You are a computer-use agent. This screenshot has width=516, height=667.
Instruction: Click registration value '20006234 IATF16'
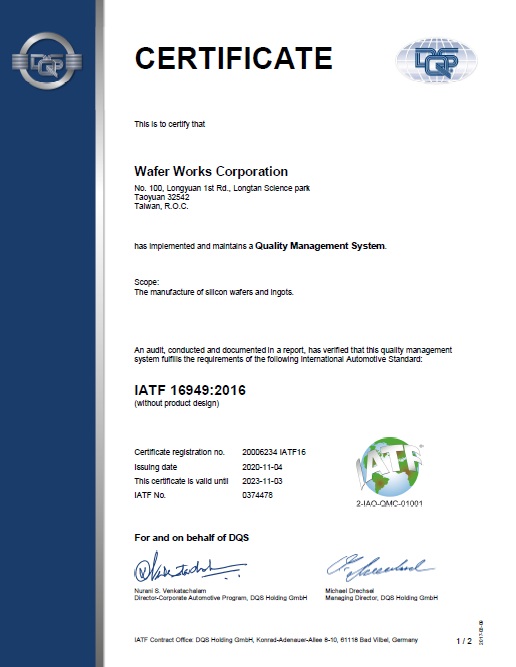[x=274, y=452]
